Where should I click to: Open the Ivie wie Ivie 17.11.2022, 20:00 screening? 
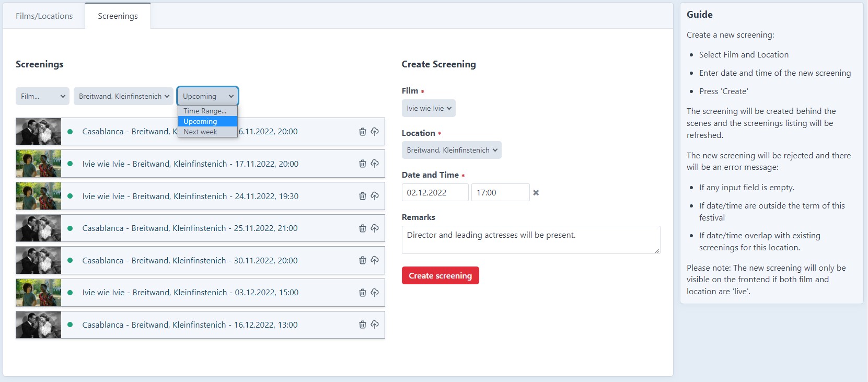click(x=190, y=164)
